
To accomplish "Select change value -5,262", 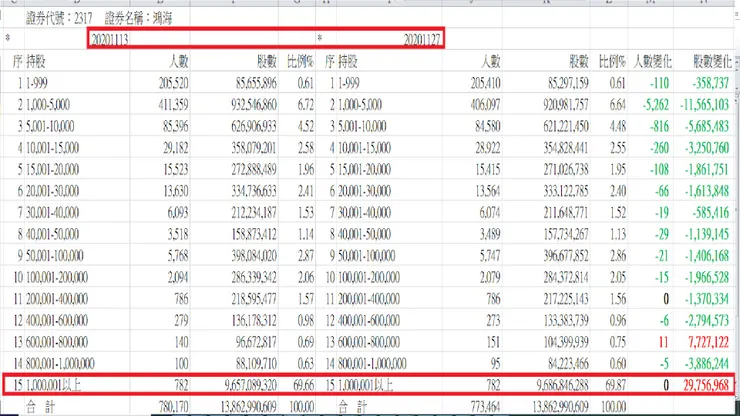I will (x=656, y=105).
